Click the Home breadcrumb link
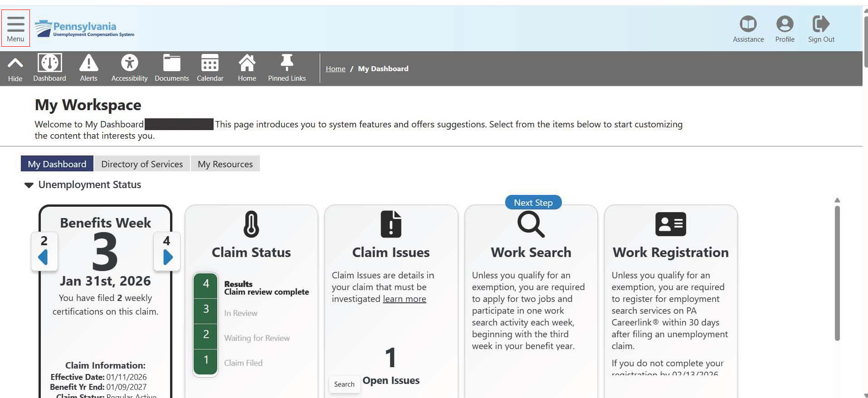 tap(335, 69)
